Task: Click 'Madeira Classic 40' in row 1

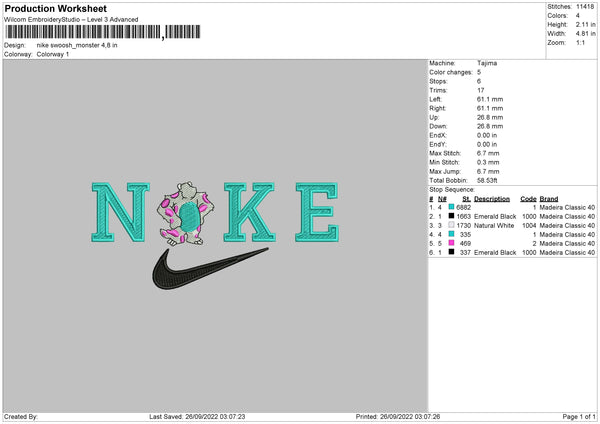Action: [x=567, y=207]
